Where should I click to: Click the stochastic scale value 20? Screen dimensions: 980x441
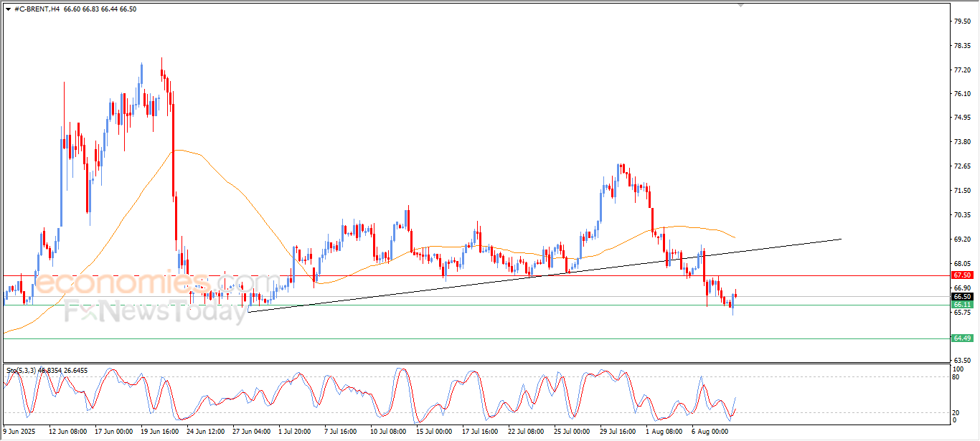(956, 412)
